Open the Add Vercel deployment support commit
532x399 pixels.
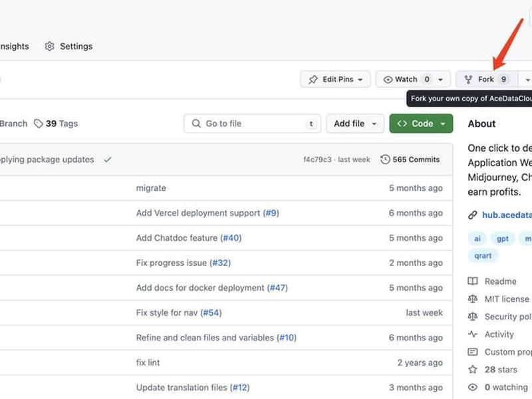pos(198,213)
